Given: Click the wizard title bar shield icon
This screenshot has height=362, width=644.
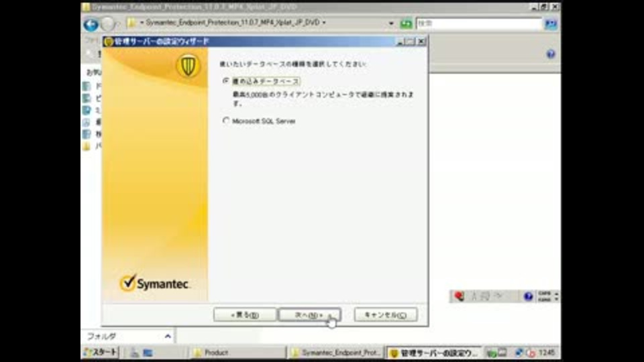Looking at the screenshot, I should [x=109, y=42].
